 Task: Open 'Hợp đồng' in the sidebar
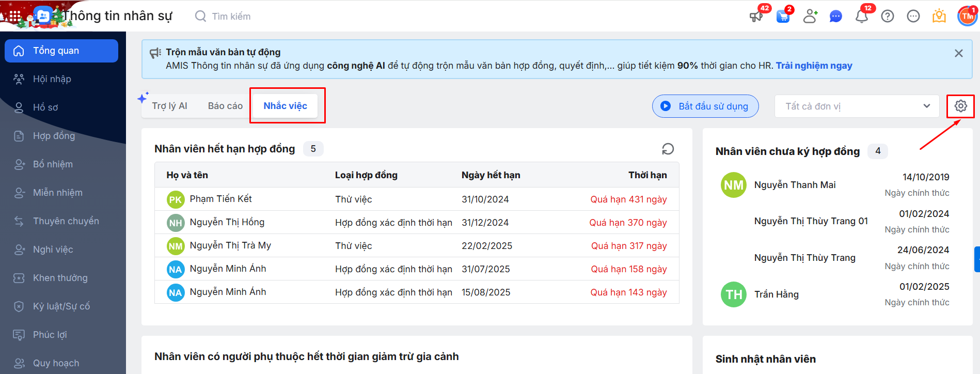coord(54,136)
